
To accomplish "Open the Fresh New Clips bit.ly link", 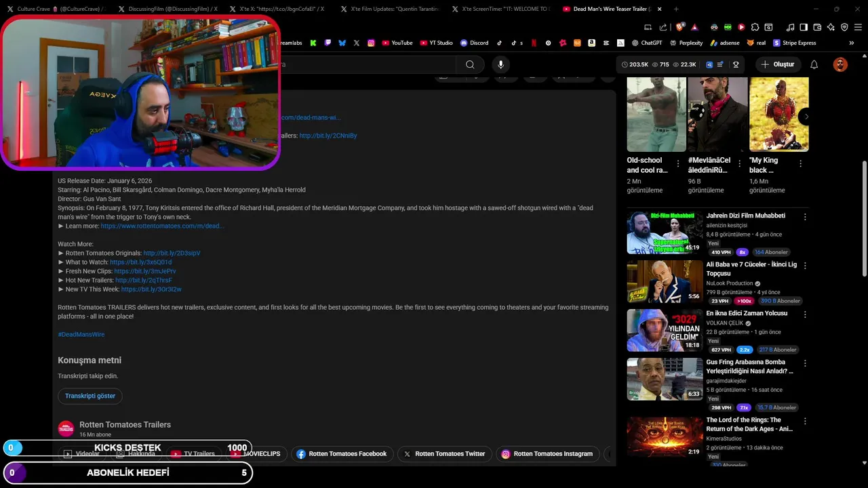I will click(x=145, y=271).
